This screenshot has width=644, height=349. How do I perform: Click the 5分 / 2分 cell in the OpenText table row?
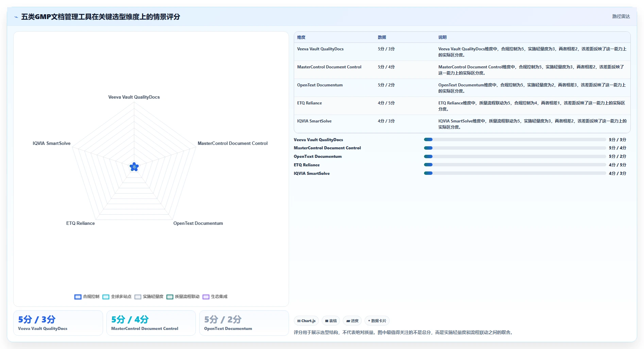[x=386, y=85]
